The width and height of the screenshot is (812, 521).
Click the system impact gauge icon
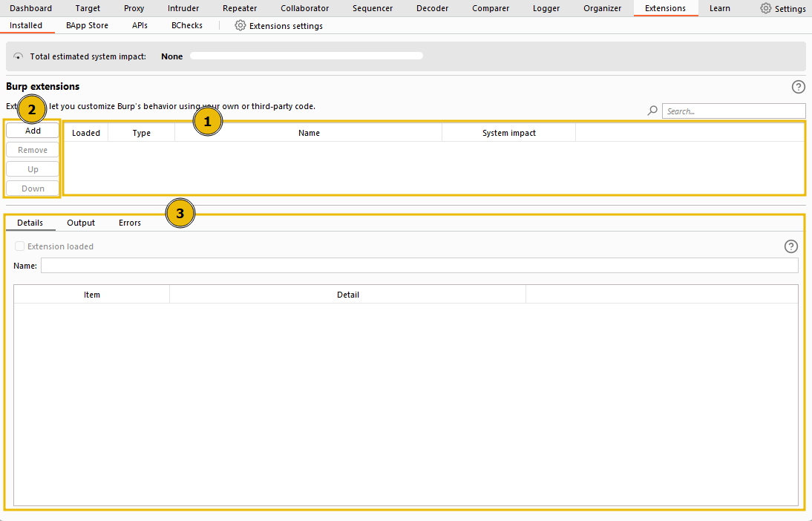[17, 56]
